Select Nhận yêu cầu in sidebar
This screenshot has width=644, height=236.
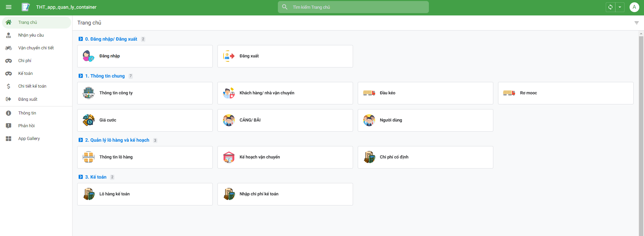click(x=31, y=35)
